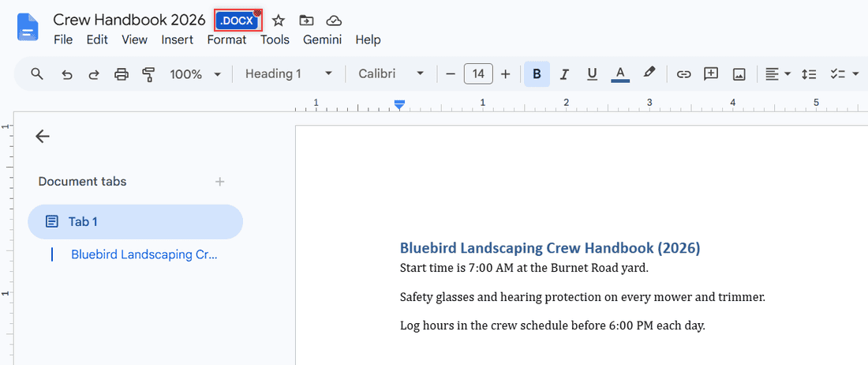This screenshot has width=868, height=365.
Task: Close the document tabs sidebar
Action: [x=43, y=136]
